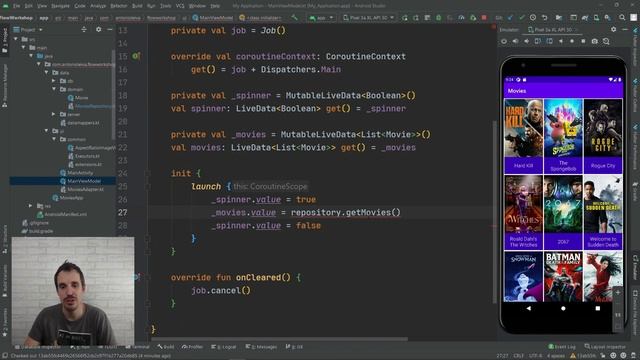This screenshot has height=360, width=640.
Task: Open the Logcat tool window button
Action: pos(224,347)
